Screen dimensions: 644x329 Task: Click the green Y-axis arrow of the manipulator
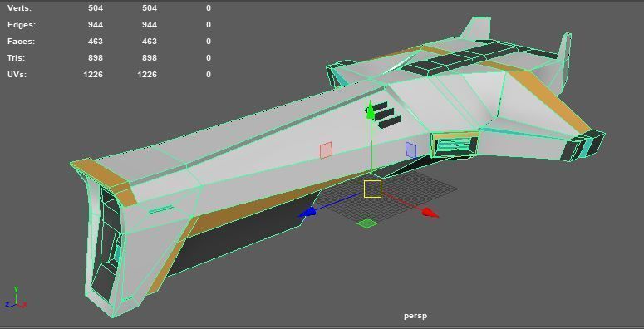tap(371, 110)
